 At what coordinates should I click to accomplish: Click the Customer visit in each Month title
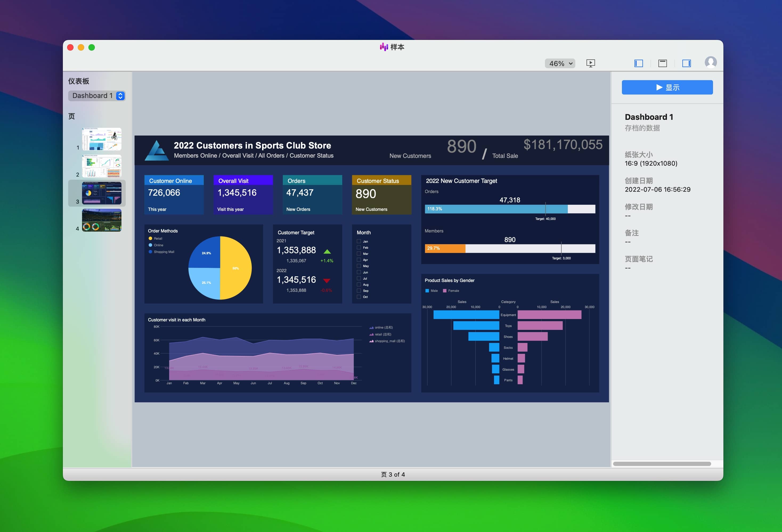pyautogui.click(x=177, y=320)
